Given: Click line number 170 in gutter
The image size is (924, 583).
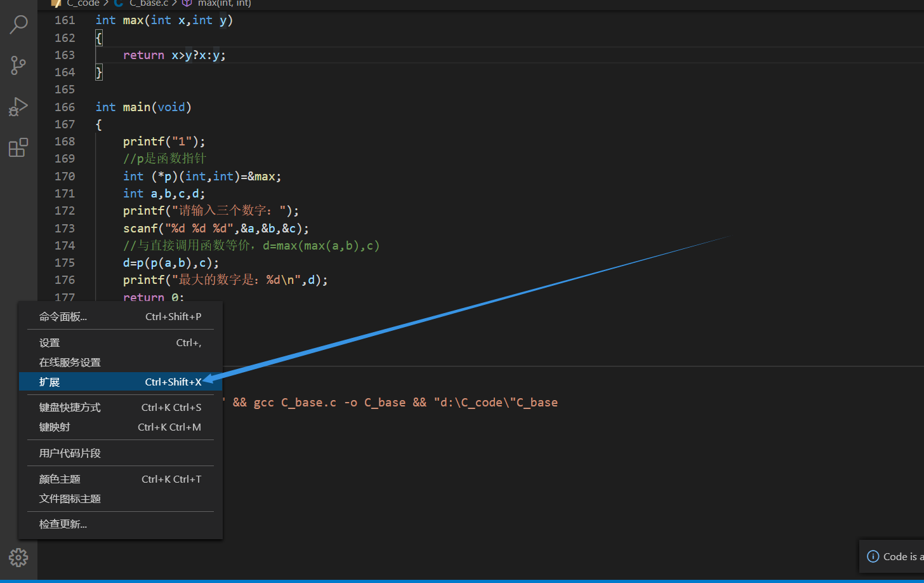Looking at the screenshot, I should click(65, 176).
